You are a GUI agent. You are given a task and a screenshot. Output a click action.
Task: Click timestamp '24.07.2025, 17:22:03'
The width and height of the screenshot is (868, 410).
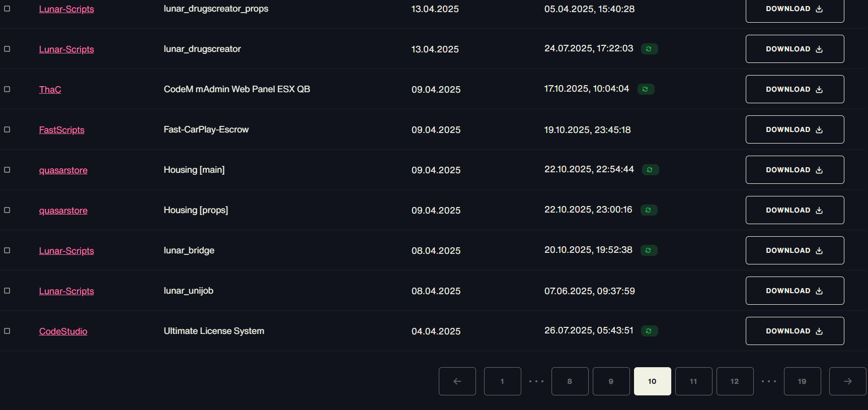pos(589,48)
